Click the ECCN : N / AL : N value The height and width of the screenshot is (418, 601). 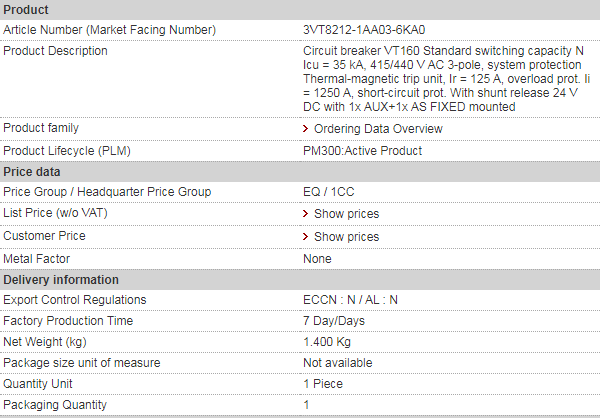[350, 300]
